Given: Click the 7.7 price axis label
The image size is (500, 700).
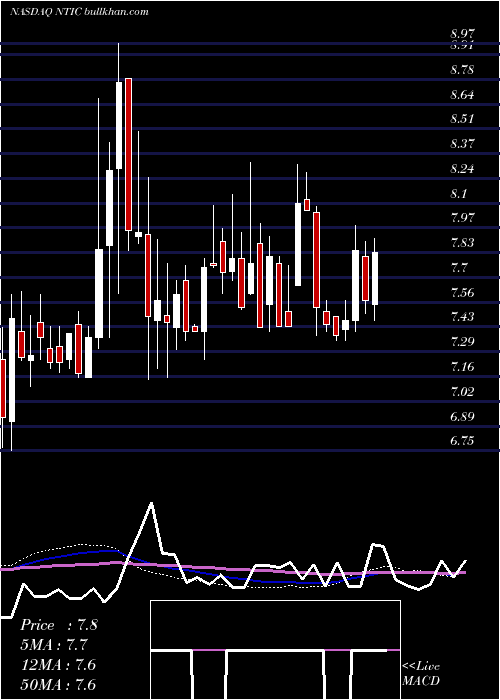Looking at the screenshot, I should click(459, 268).
